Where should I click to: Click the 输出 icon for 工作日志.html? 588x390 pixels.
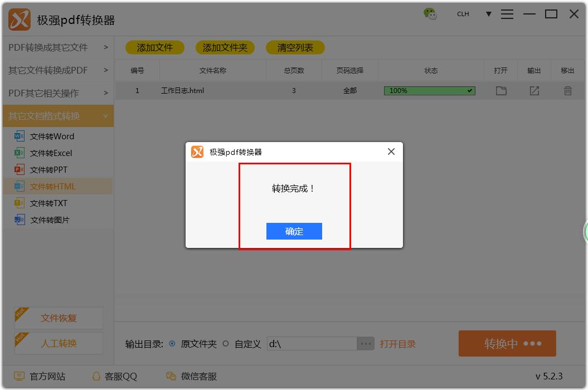click(534, 90)
